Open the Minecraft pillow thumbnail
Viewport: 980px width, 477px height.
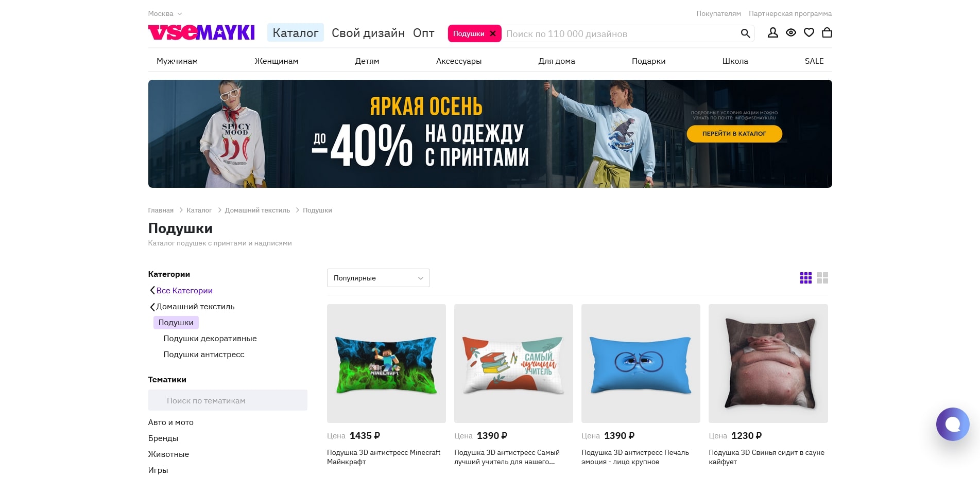pos(386,363)
